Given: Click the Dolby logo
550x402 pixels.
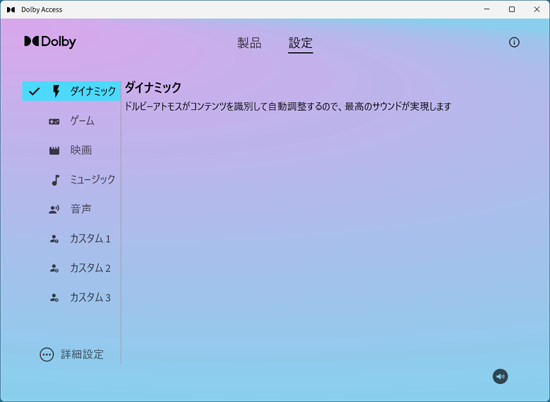Looking at the screenshot, I should pyautogui.click(x=50, y=42).
